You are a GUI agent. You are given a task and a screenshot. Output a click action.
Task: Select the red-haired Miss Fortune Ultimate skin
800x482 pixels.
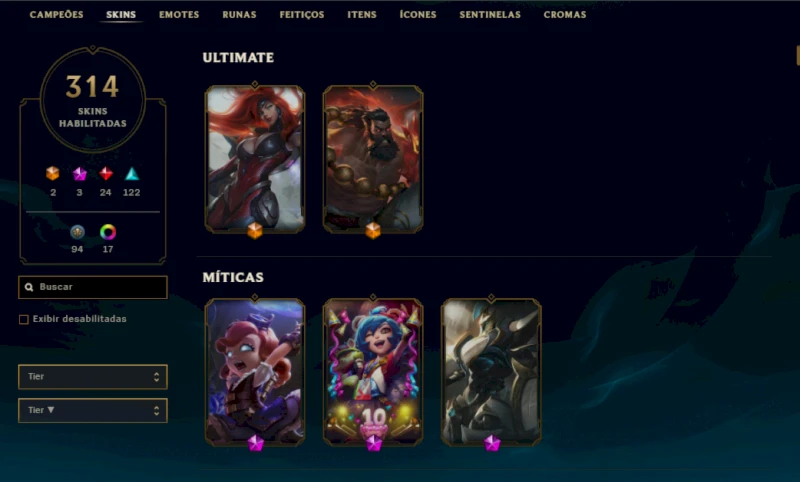tap(255, 159)
